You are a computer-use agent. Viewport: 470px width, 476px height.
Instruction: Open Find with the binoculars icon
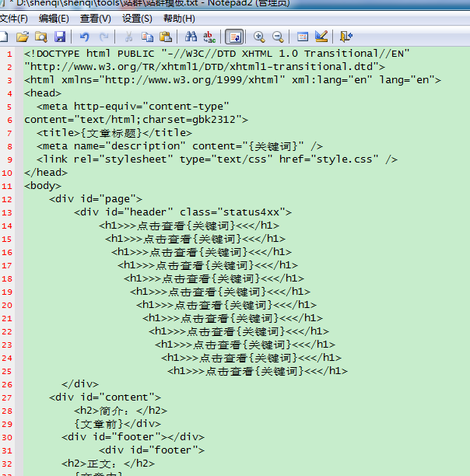(191, 37)
